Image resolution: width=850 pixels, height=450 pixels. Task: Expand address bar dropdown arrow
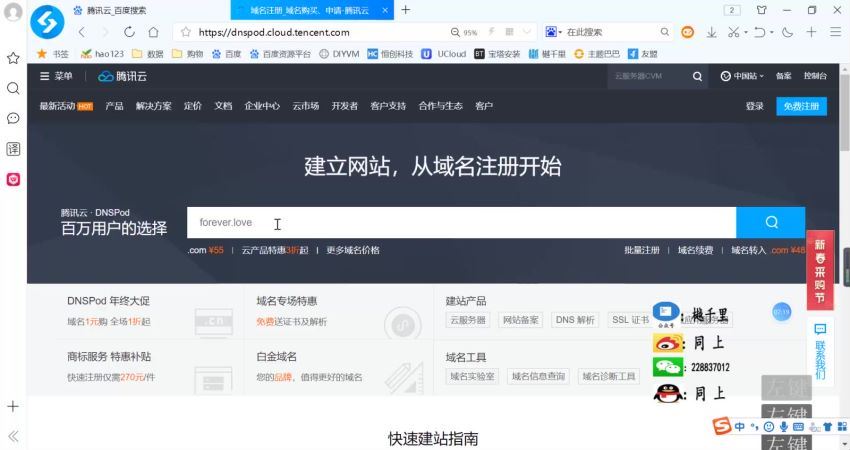point(526,32)
